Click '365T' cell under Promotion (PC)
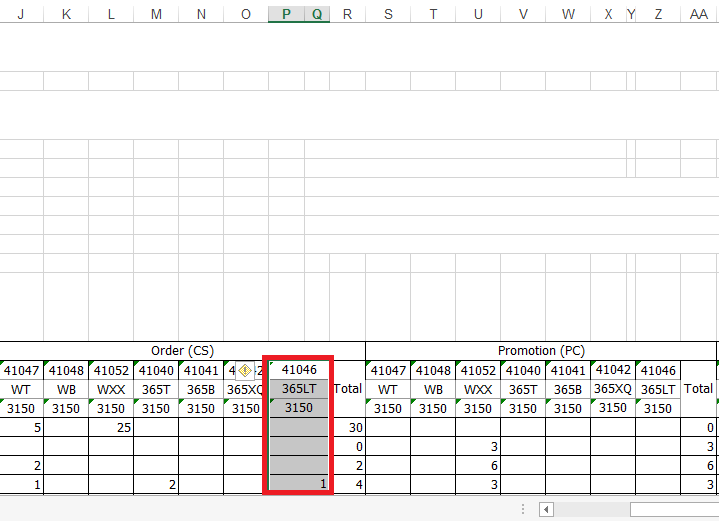The height and width of the screenshot is (521, 719). [x=523, y=389]
